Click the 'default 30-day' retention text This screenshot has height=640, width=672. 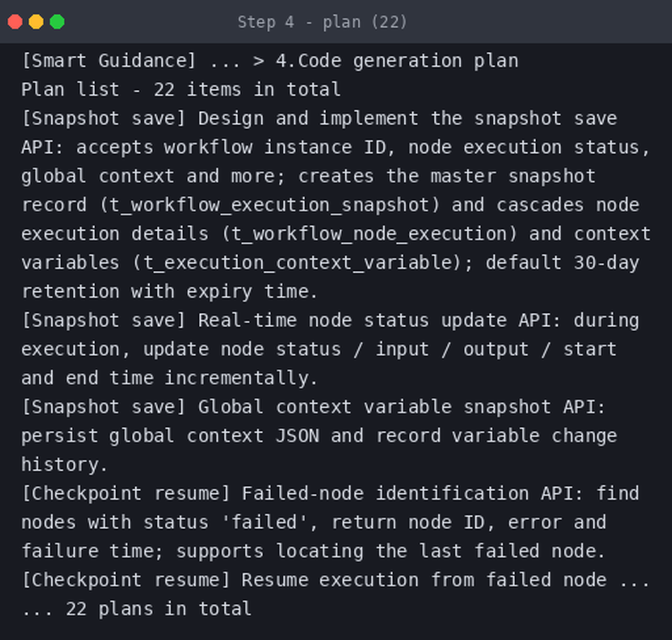(x=562, y=262)
